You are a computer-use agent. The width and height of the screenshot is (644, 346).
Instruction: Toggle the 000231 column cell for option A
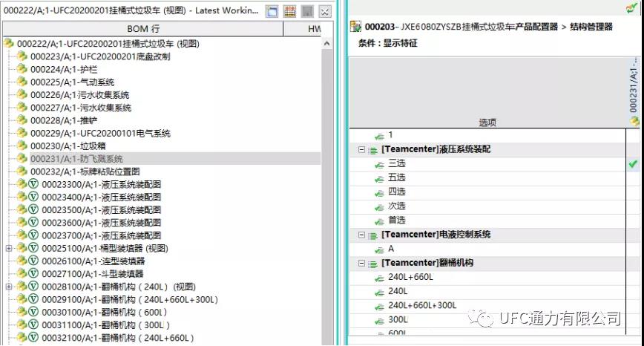tap(633, 249)
